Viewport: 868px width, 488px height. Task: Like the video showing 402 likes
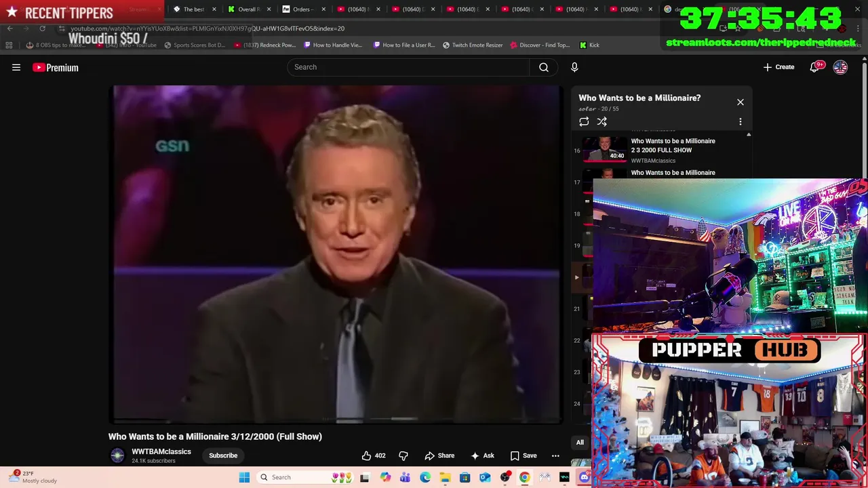pos(374,455)
